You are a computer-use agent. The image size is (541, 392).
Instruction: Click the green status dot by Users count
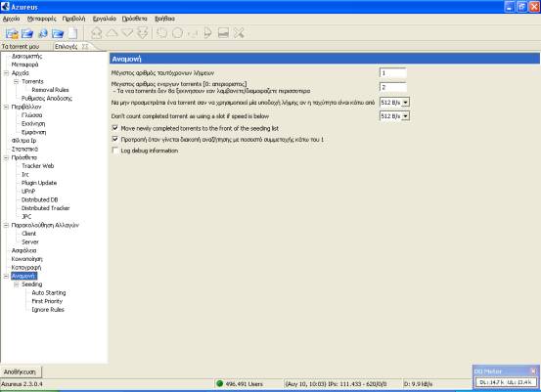[219, 383]
